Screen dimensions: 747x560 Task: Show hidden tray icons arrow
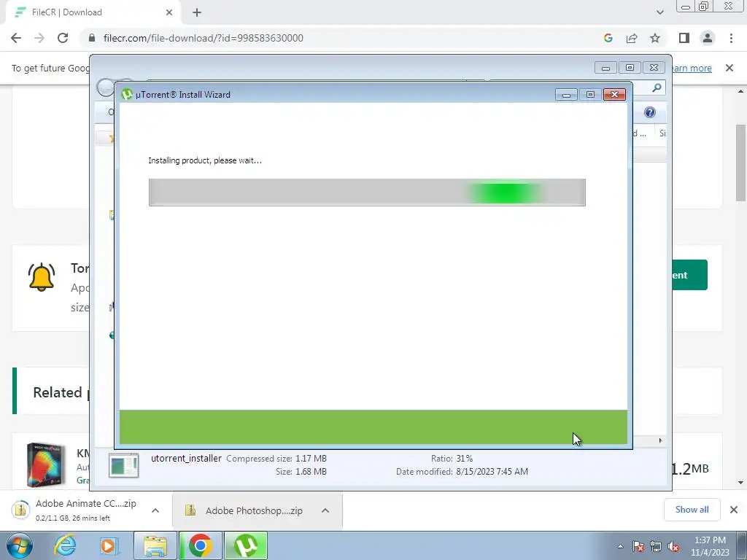[x=620, y=546]
